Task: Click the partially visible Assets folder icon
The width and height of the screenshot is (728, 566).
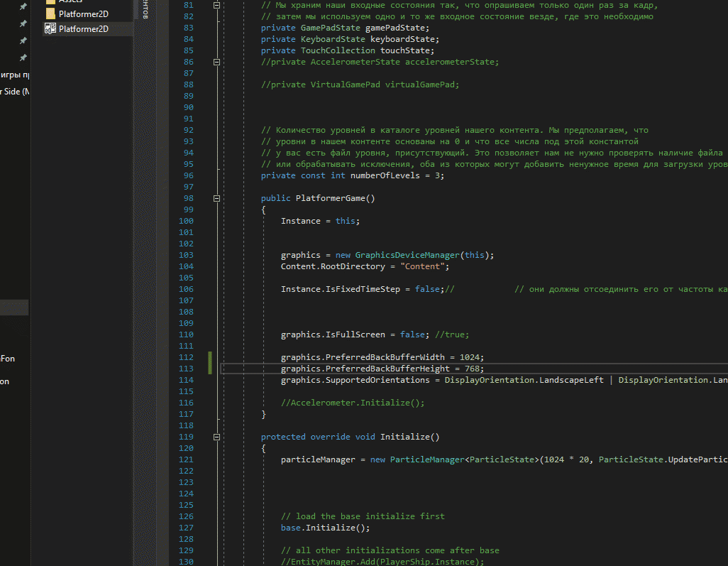Action: click(50, 2)
